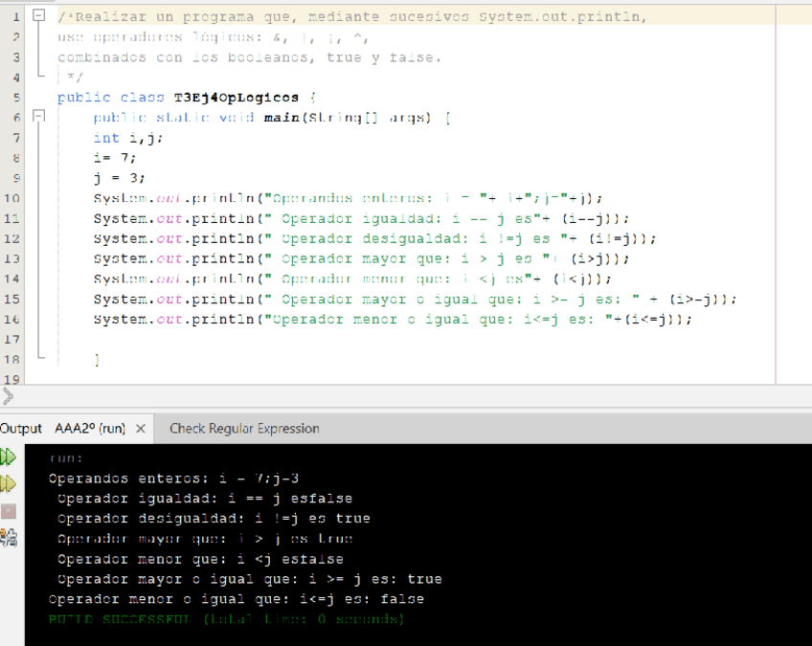
Task: Click the main method name on line 6
Action: click(284, 118)
